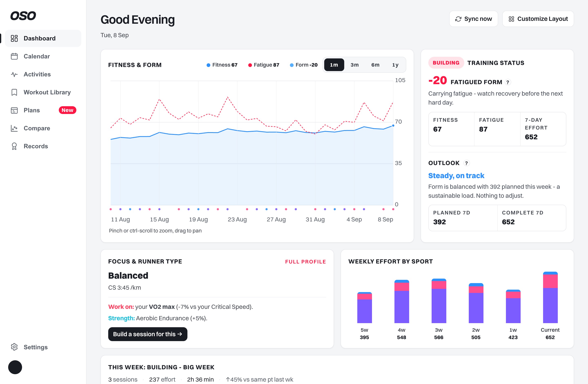The height and width of the screenshot is (384, 588).
Task: Click the last pink activity dot under 8 Sep
Action: click(393, 209)
